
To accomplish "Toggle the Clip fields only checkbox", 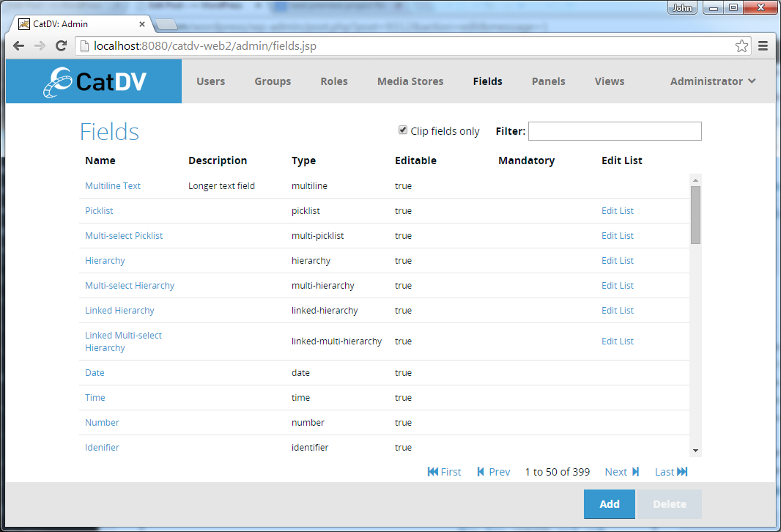I will click(403, 130).
